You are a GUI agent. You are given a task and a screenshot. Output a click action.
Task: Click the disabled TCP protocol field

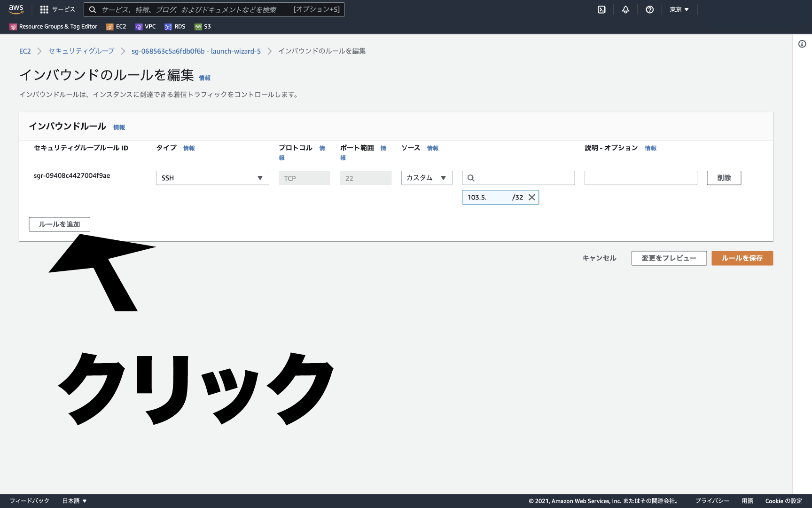304,178
